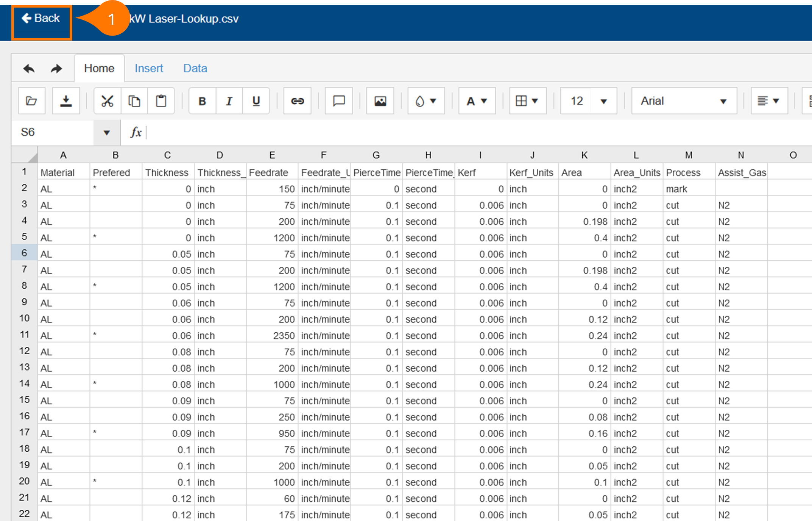Click the Back button

pyautogui.click(x=41, y=18)
